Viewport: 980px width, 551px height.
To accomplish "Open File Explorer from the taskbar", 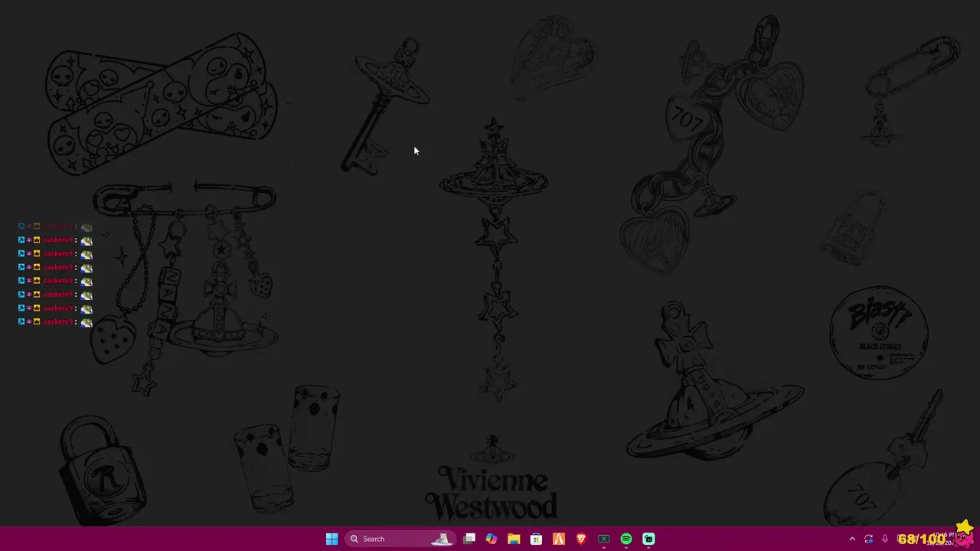I will [x=514, y=539].
